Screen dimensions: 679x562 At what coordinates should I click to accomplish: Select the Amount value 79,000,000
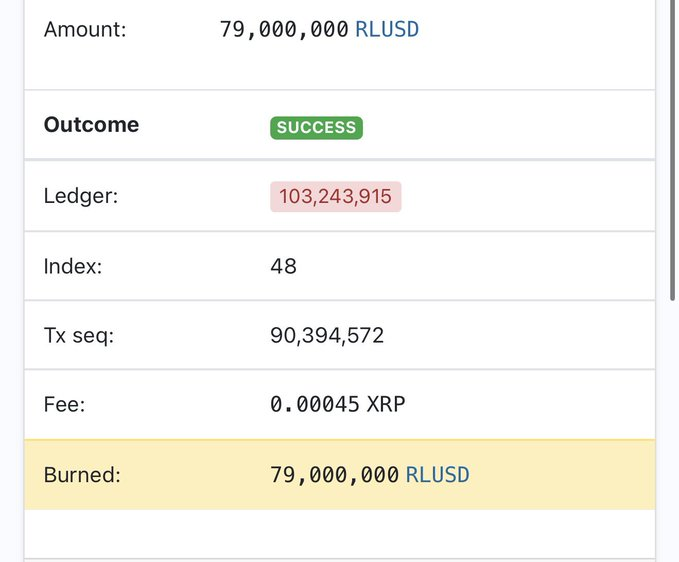click(x=284, y=29)
